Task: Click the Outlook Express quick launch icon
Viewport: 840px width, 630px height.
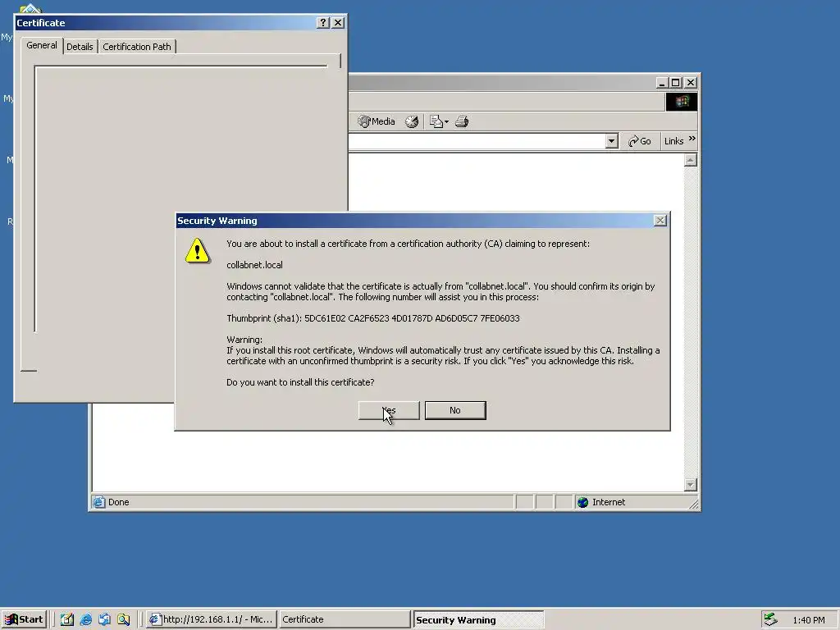Action: pyautogui.click(x=104, y=620)
